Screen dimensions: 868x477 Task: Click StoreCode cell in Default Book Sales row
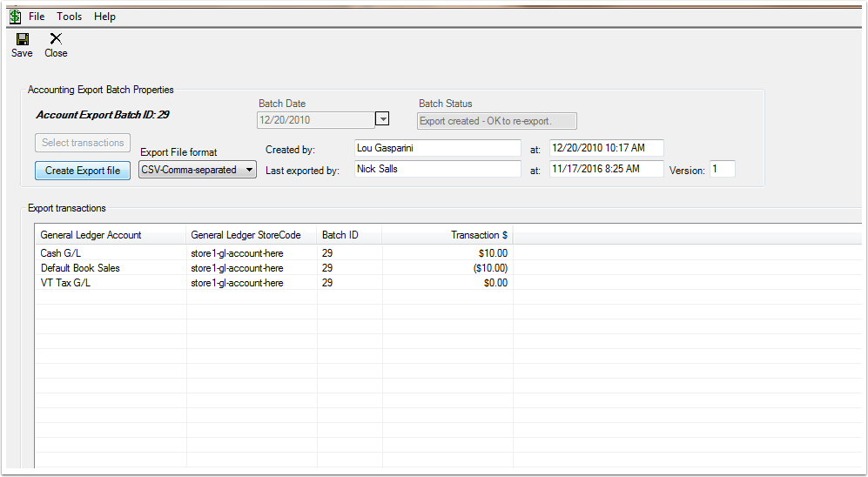pos(237,268)
